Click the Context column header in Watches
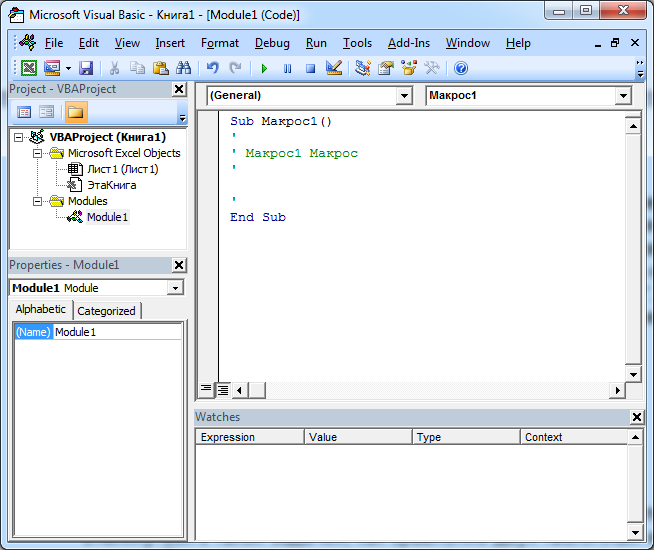The width and height of the screenshot is (654, 550). (x=574, y=437)
